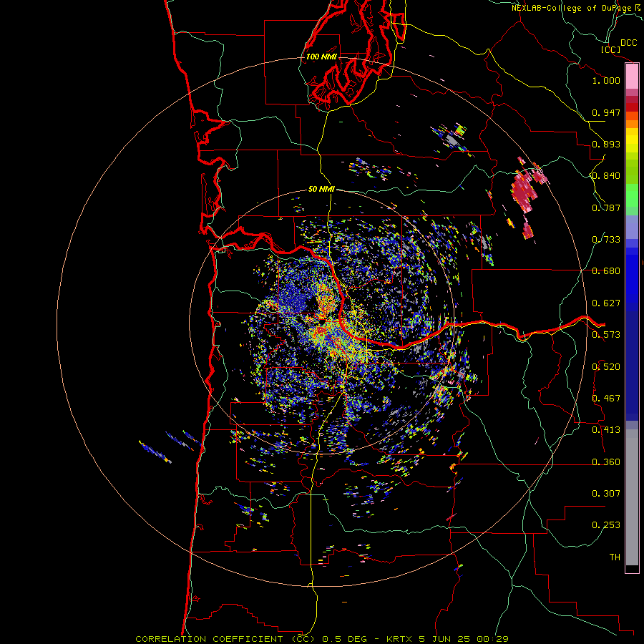Click the NEXLAB-College of DuPage header text
The image size is (644, 644).
click(576, 8)
